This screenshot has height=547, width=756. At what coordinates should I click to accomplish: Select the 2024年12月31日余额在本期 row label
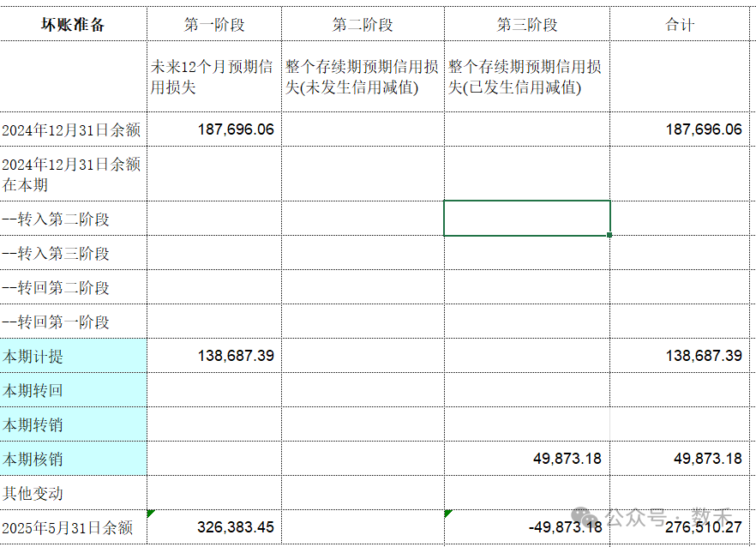coord(73,174)
